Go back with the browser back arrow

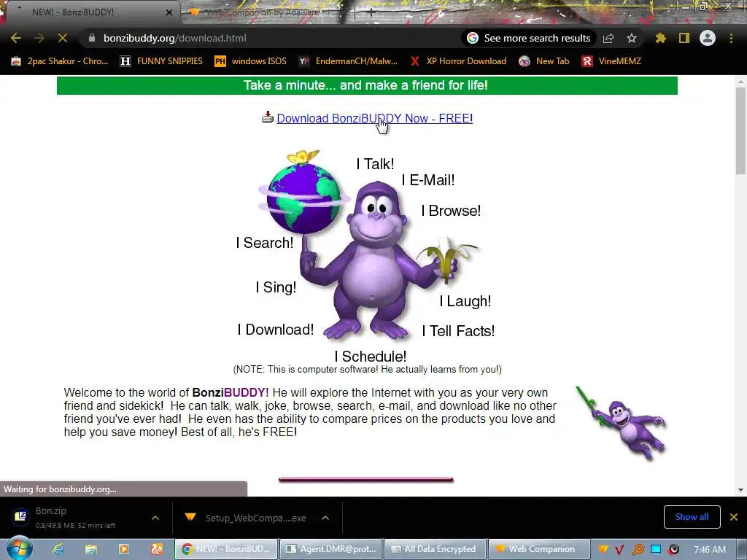pos(16,38)
